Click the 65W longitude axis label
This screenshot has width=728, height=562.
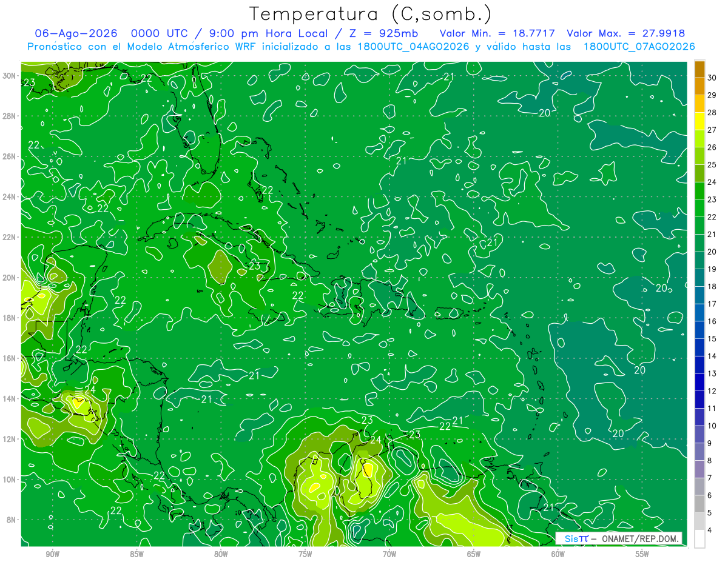click(x=474, y=554)
